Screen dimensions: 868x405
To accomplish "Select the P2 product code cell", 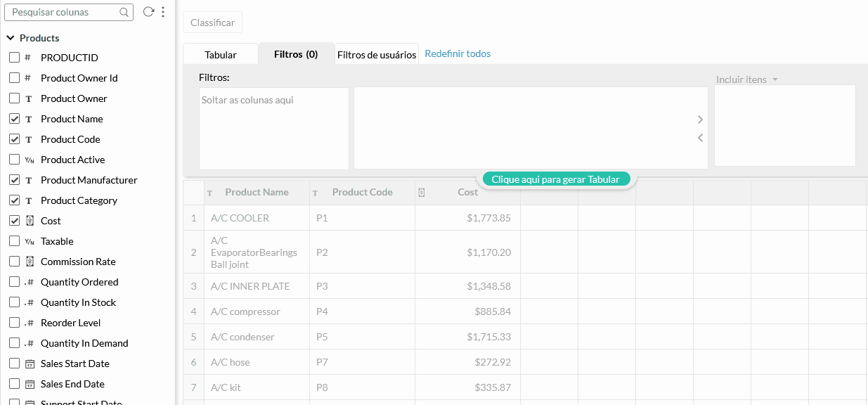I will (x=362, y=252).
